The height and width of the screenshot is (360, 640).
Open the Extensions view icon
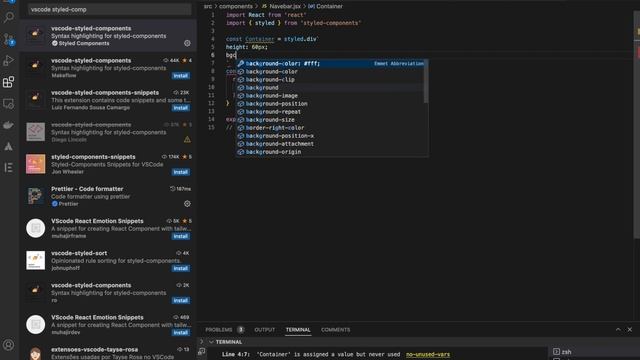pyautogui.click(x=9, y=82)
